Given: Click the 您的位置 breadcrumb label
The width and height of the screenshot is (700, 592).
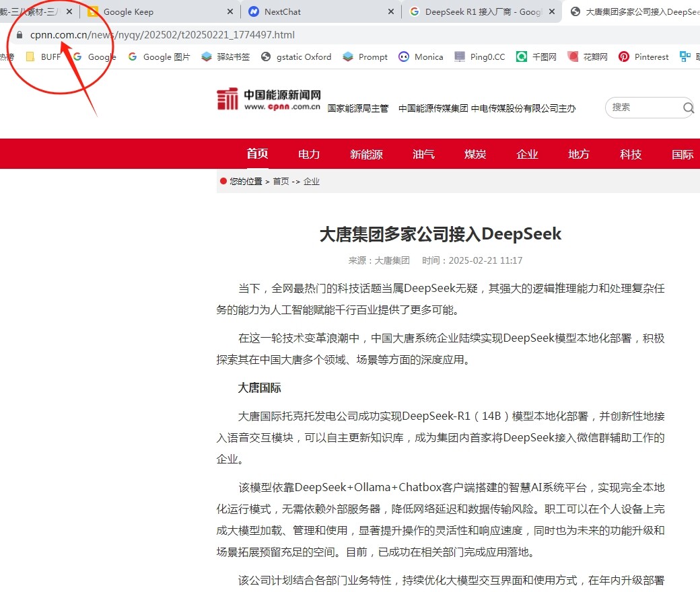Looking at the screenshot, I should tap(246, 181).
